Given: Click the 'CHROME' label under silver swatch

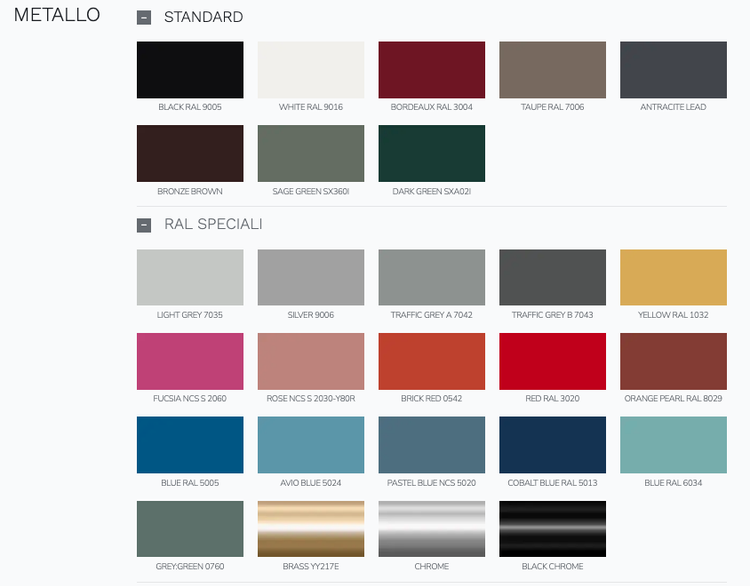Looking at the screenshot, I should coord(431,566).
